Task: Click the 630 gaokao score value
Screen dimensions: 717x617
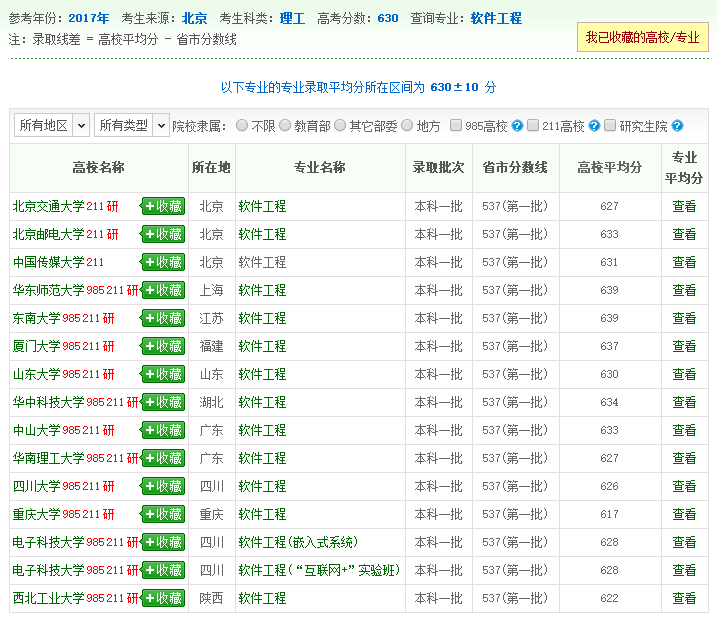Action: point(388,18)
